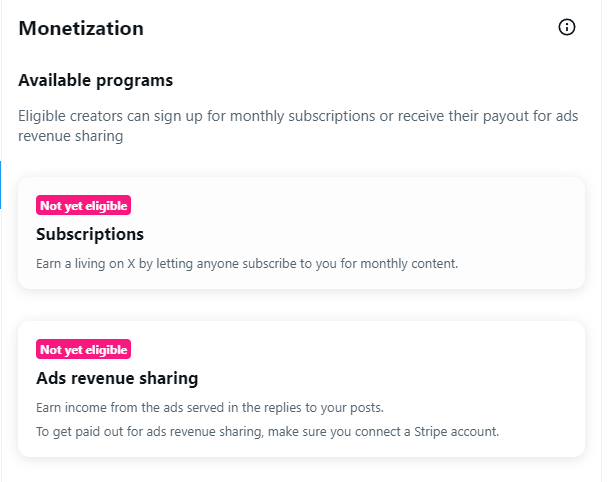
Task: Click the Earn income from ads description
Action: [210, 408]
